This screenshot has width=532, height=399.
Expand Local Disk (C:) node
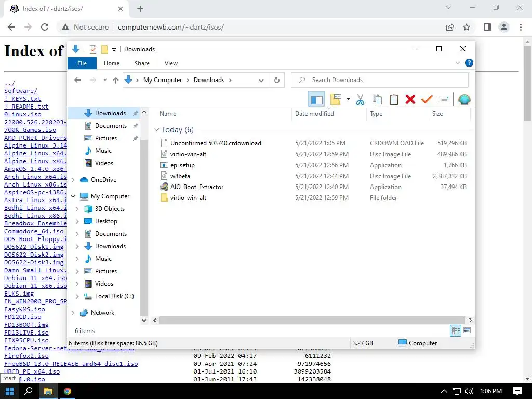point(77,296)
